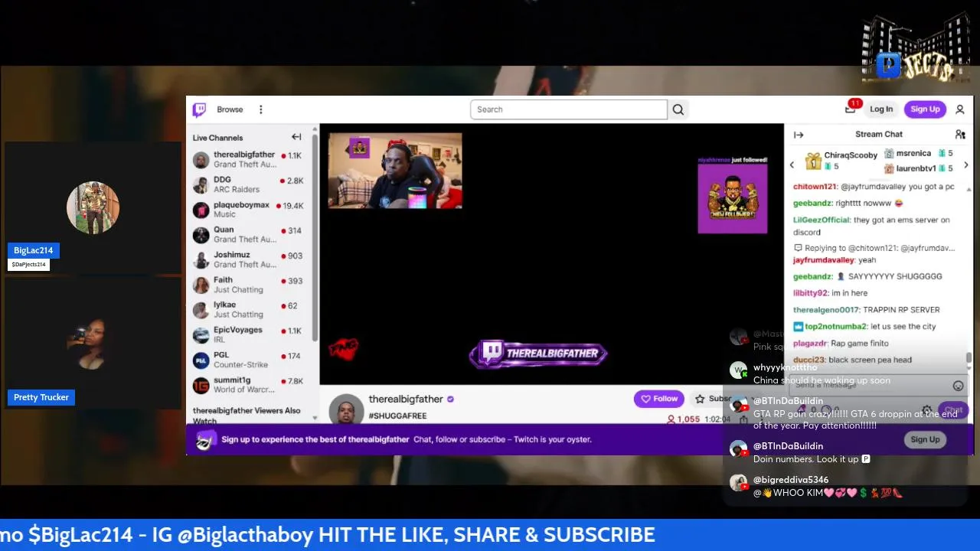Image resolution: width=980 pixels, height=551 pixels.
Task: Click ducci23 username in chat
Action: tap(808, 360)
